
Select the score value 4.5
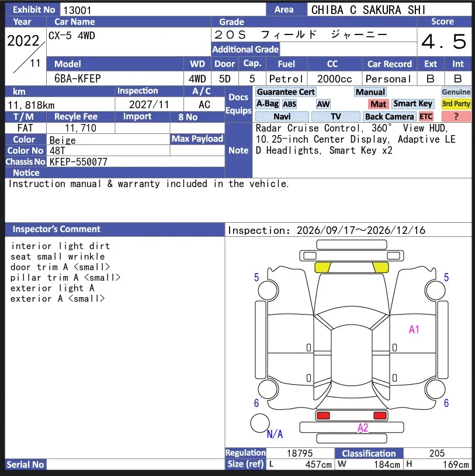point(444,42)
